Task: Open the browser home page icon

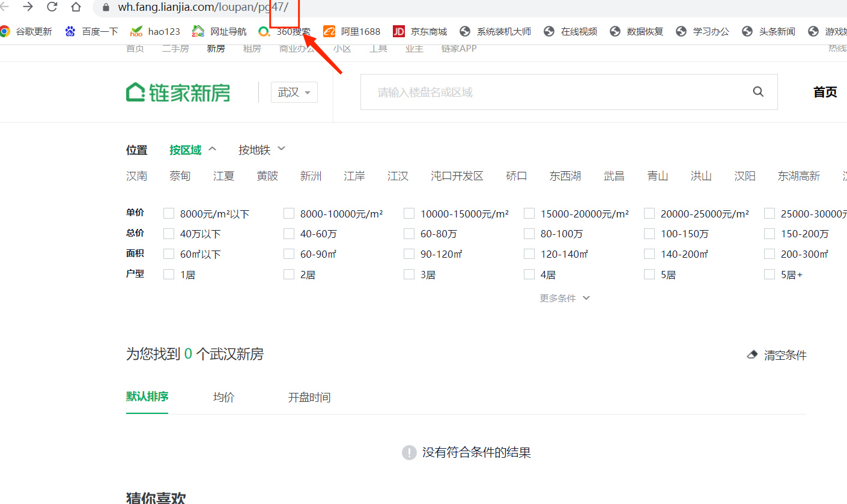Action: click(x=76, y=7)
